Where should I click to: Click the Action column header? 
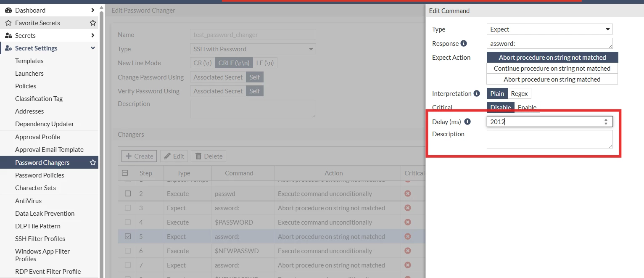(x=334, y=173)
